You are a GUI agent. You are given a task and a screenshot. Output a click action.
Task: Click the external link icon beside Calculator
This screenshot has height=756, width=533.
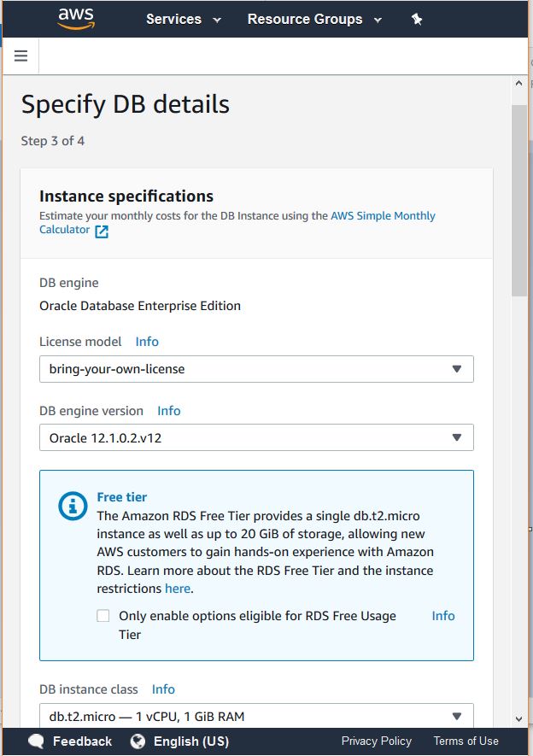[x=102, y=231]
